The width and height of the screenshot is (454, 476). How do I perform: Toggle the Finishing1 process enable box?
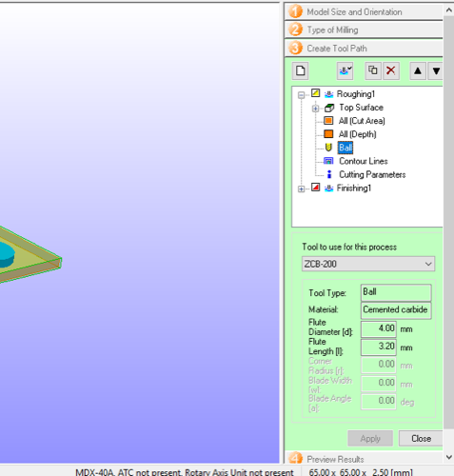point(315,188)
